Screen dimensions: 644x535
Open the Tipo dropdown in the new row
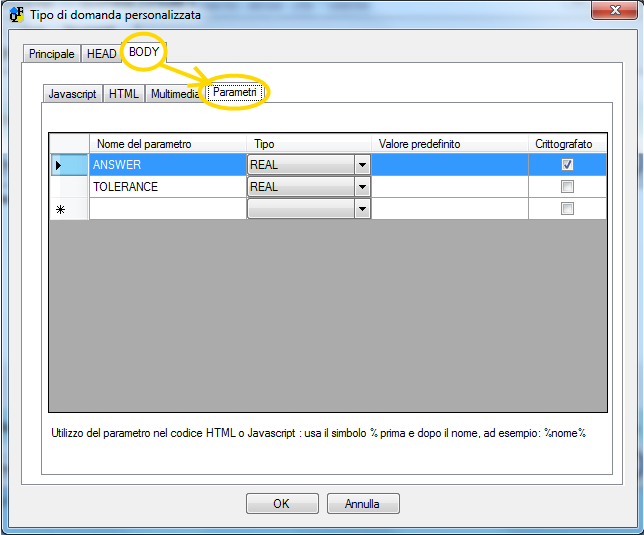pyautogui.click(x=361, y=209)
